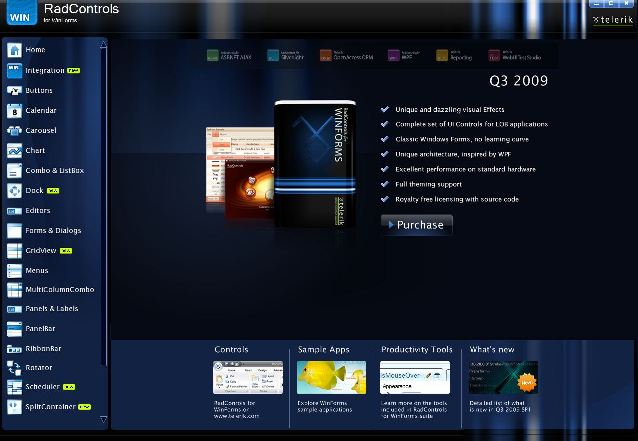Select the Buttons category icon
Screen dimensions: 638x441
coord(14,90)
